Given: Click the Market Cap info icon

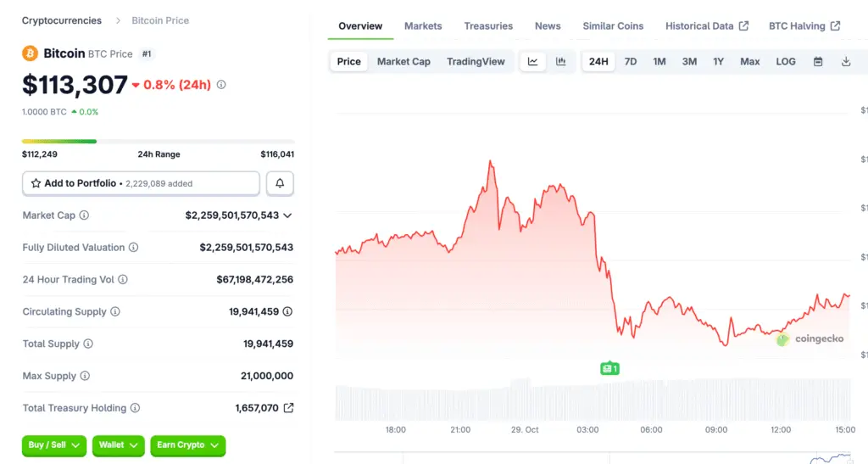Looking at the screenshot, I should click(x=84, y=215).
